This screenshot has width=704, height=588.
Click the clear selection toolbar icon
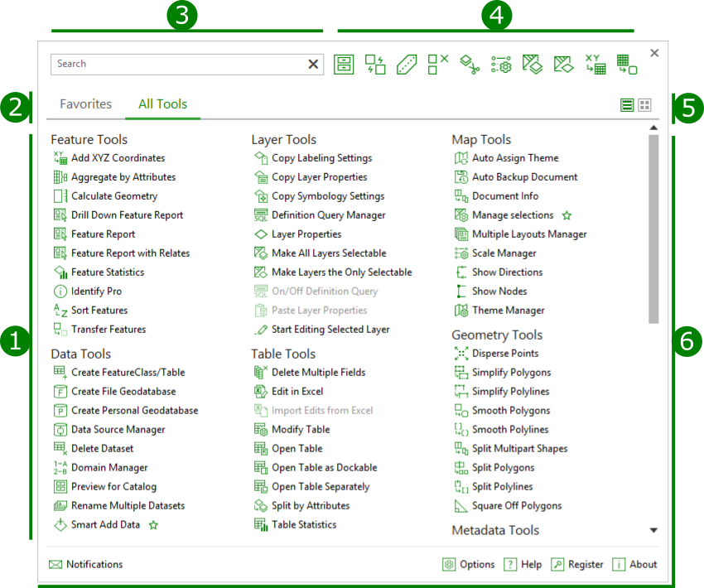(x=438, y=65)
